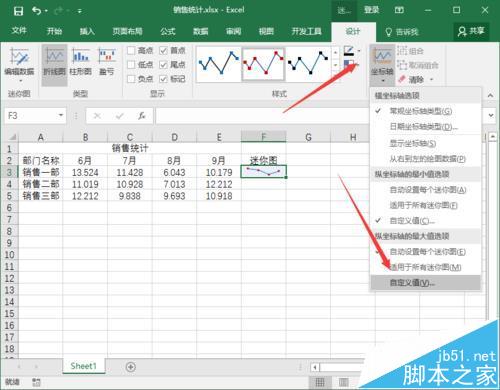Open the sparkline color pen dropdown

coord(359,51)
